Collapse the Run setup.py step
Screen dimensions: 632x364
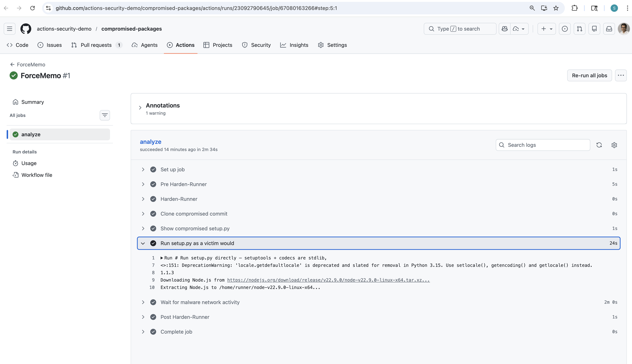[x=143, y=243]
